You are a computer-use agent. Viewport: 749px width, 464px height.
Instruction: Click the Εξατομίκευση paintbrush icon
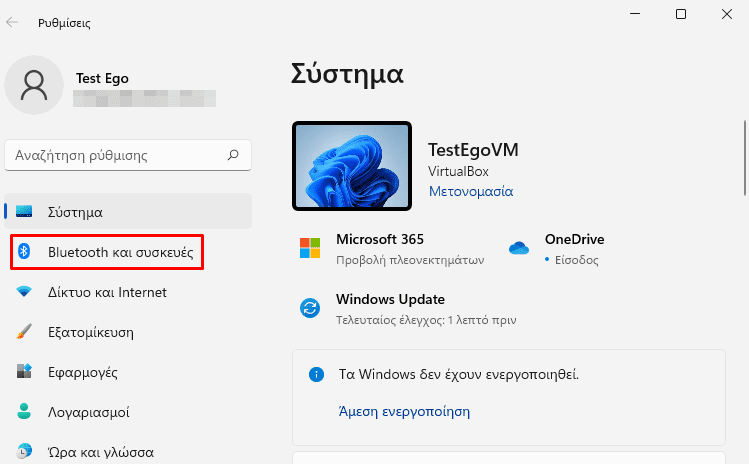pyautogui.click(x=24, y=331)
